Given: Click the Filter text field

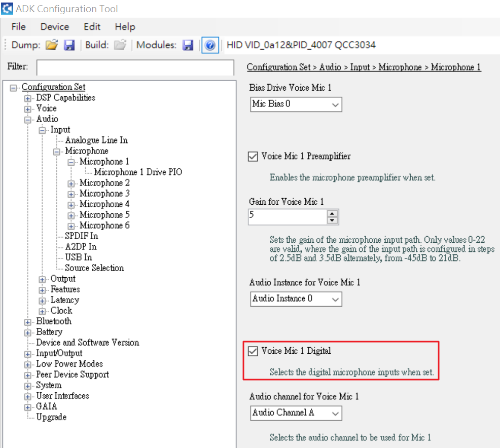Looking at the screenshot, I should click(135, 67).
